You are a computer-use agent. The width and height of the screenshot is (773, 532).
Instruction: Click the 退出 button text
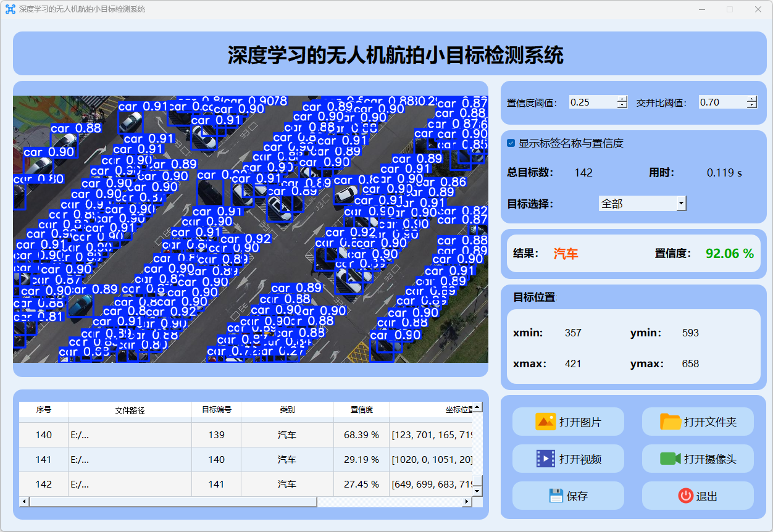706,496
